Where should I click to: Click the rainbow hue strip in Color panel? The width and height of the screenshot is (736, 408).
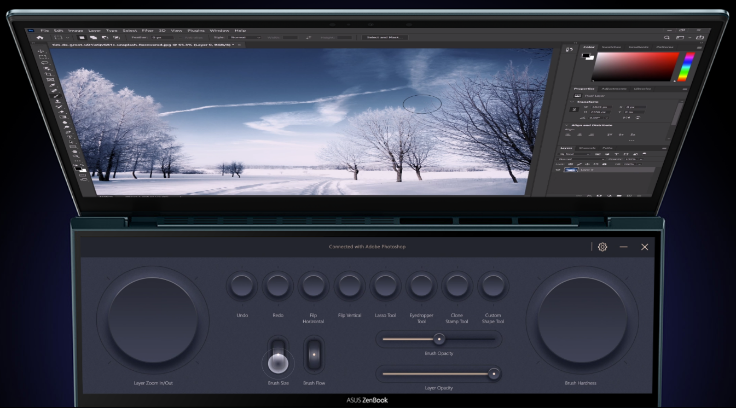[x=687, y=67]
